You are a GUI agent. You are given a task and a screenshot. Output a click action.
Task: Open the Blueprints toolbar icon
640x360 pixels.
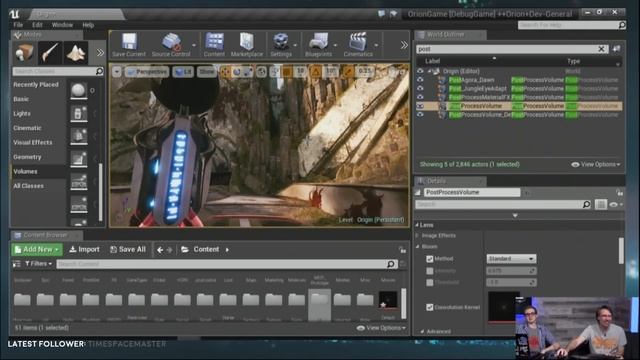click(318, 44)
